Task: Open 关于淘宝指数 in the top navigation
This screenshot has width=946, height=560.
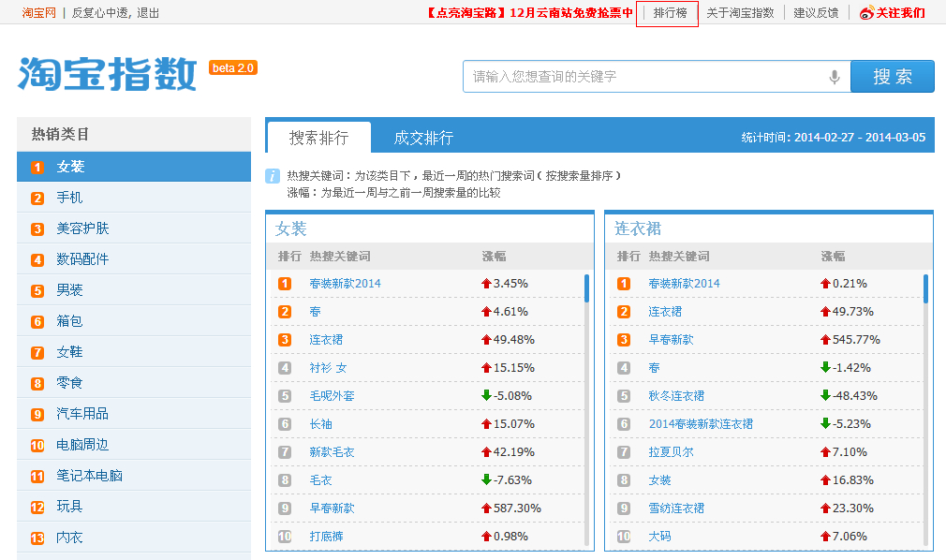Action: (740, 13)
